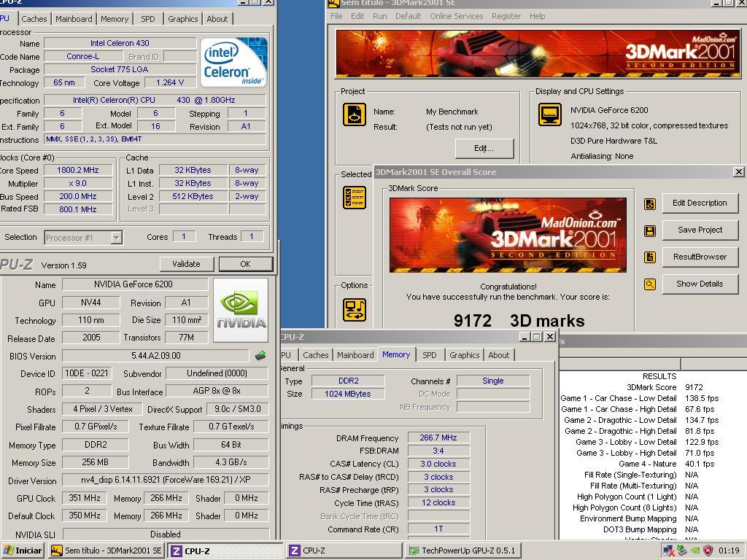Click the NVIDIA logo in GPU-Z
The width and height of the screenshot is (747, 560).
click(x=241, y=311)
